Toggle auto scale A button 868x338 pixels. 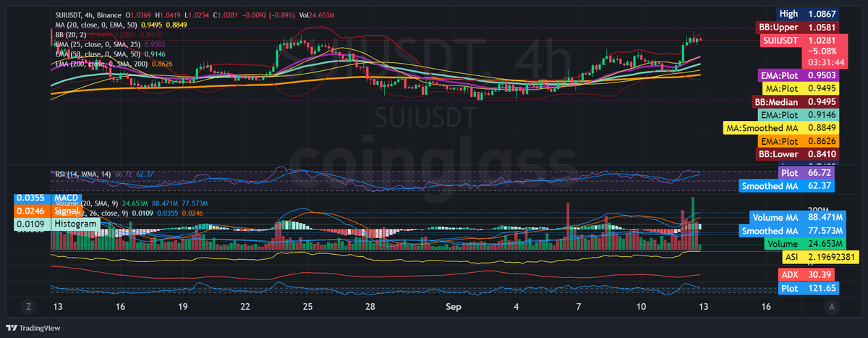(x=833, y=307)
